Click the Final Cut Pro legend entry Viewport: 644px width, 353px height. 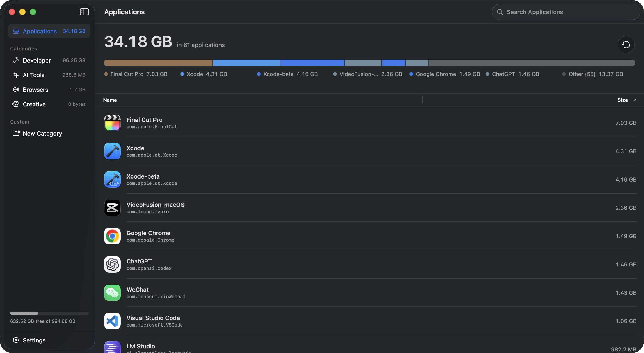tap(136, 74)
